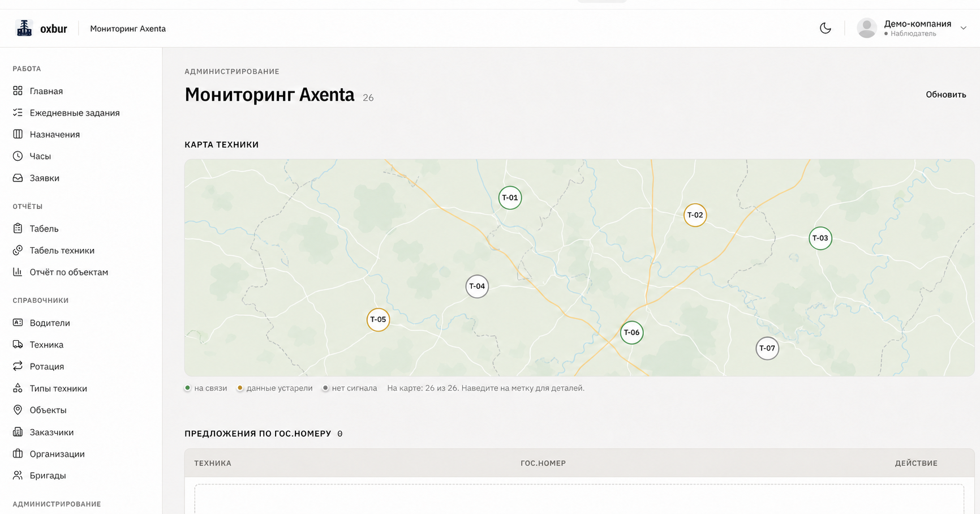Click the oxbur logo icon

pyautogui.click(x=24, y=28)
